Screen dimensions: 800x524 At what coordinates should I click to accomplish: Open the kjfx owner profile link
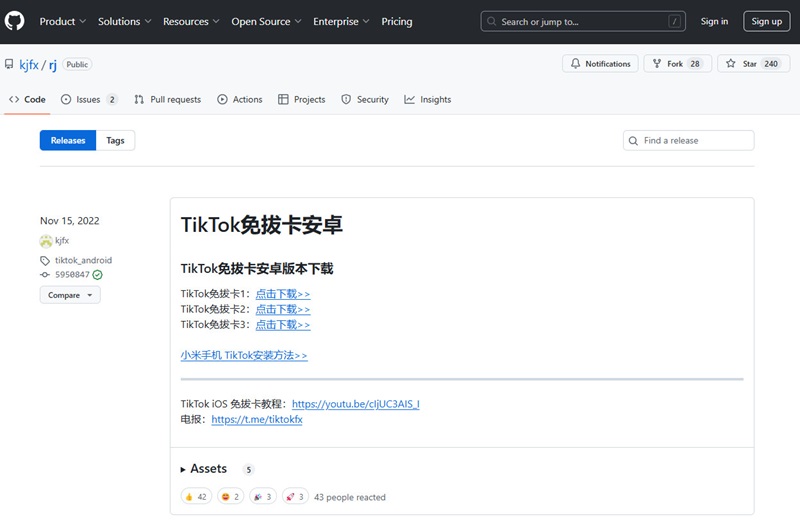(x=29, y=65)
